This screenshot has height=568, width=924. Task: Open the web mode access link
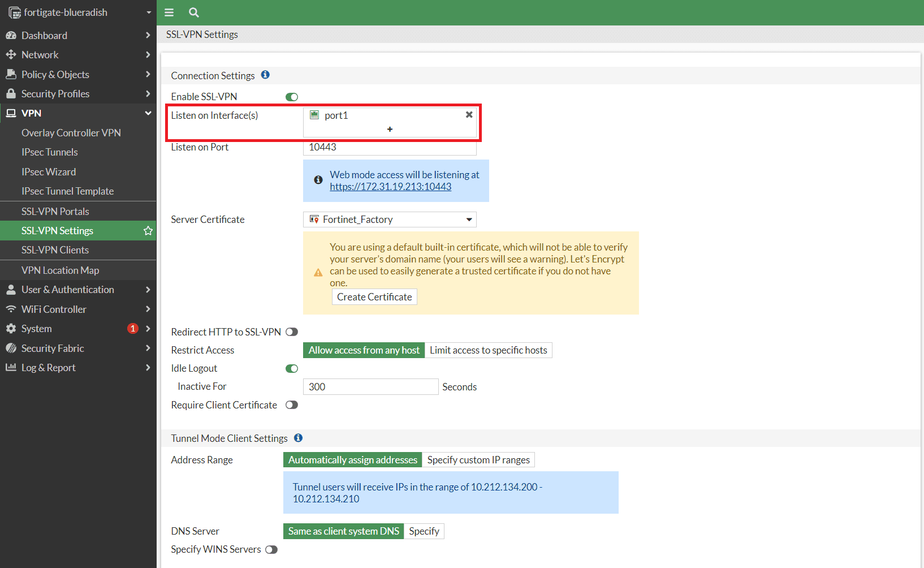click(391, 186)
